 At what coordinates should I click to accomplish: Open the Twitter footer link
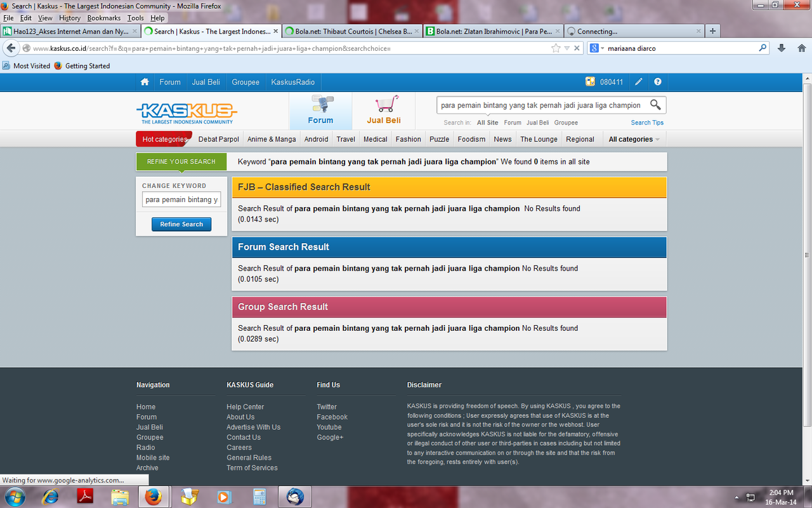[327, 407]
